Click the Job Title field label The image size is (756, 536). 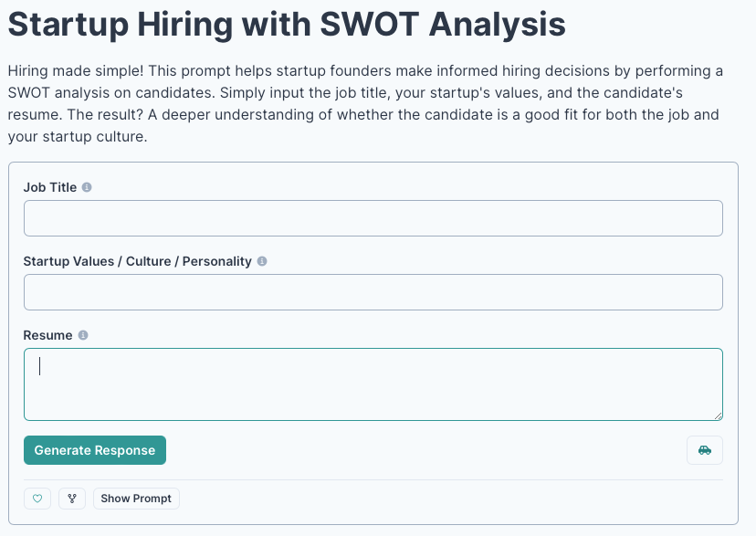(50, 187)
